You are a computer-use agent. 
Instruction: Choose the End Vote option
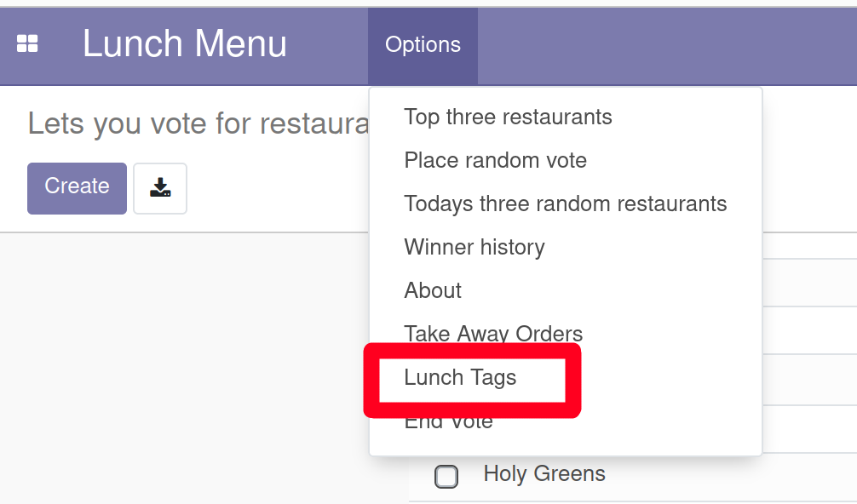[448, 422]
